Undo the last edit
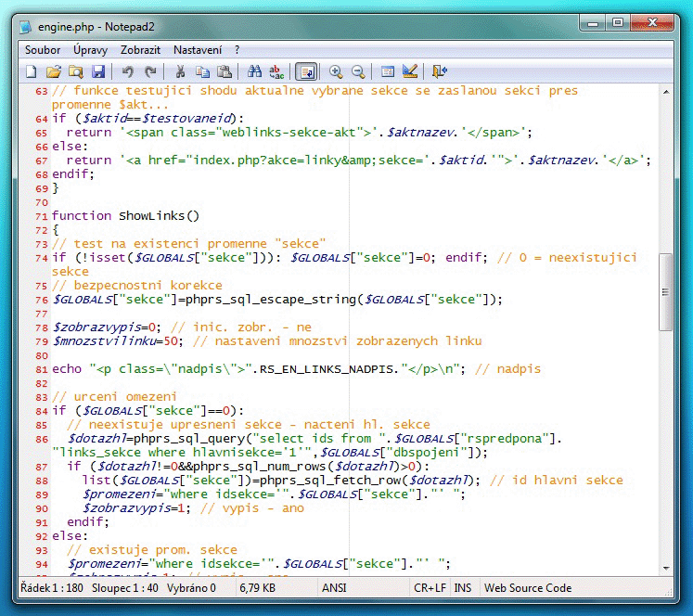Screen dimensions: 693x616 coord(128,71)
